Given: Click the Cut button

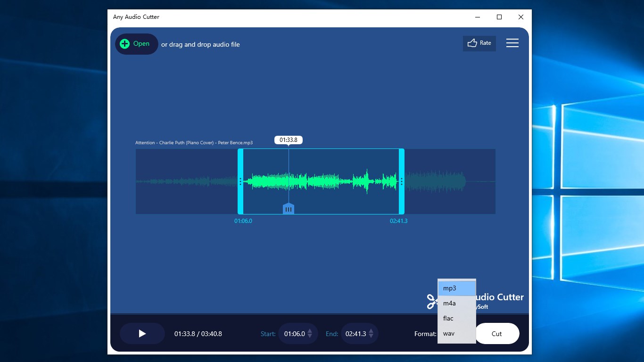Looking at the screenshot, I should (x=496, y=333).
